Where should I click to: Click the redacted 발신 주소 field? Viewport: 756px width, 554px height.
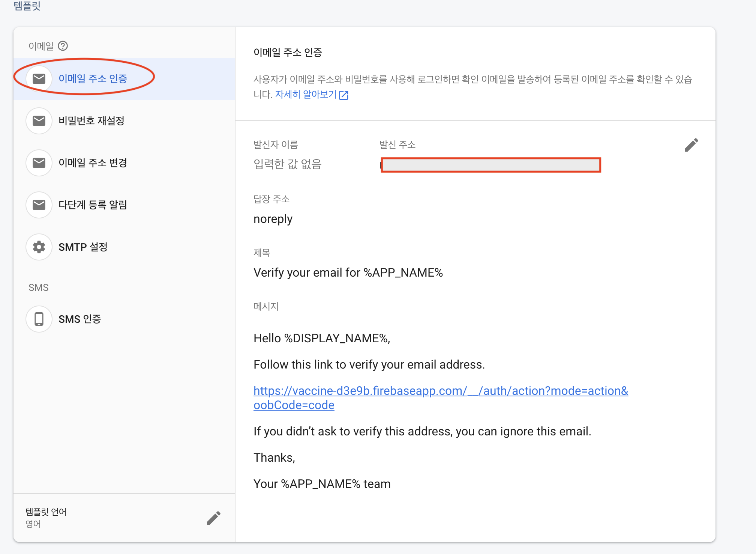(490, 165)
